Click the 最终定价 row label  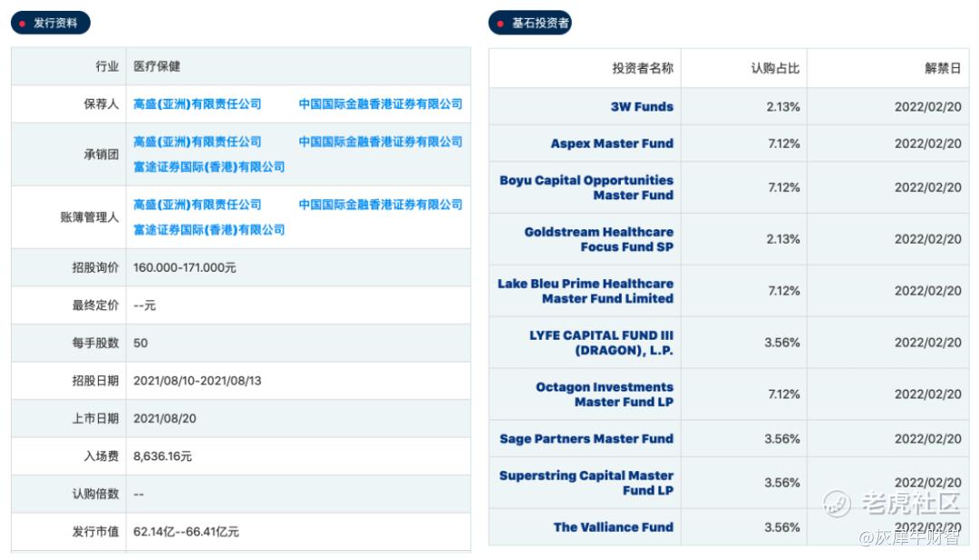[95, 305]
